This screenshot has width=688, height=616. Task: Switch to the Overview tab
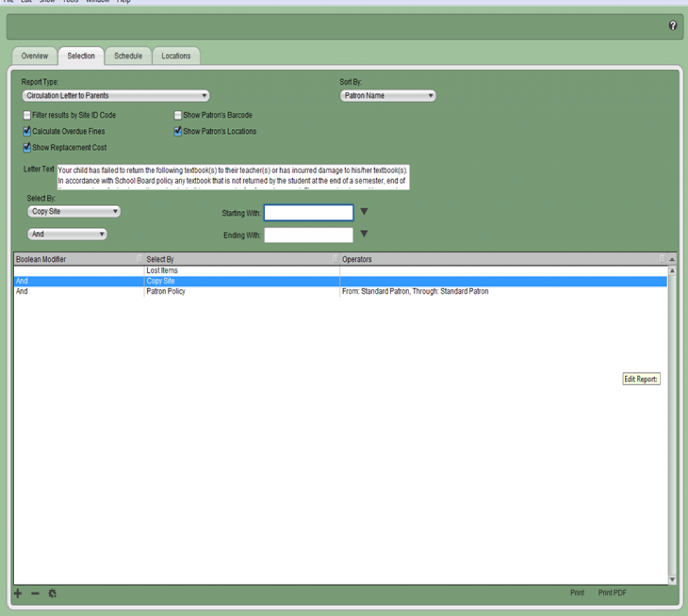(x=35, y=56)
